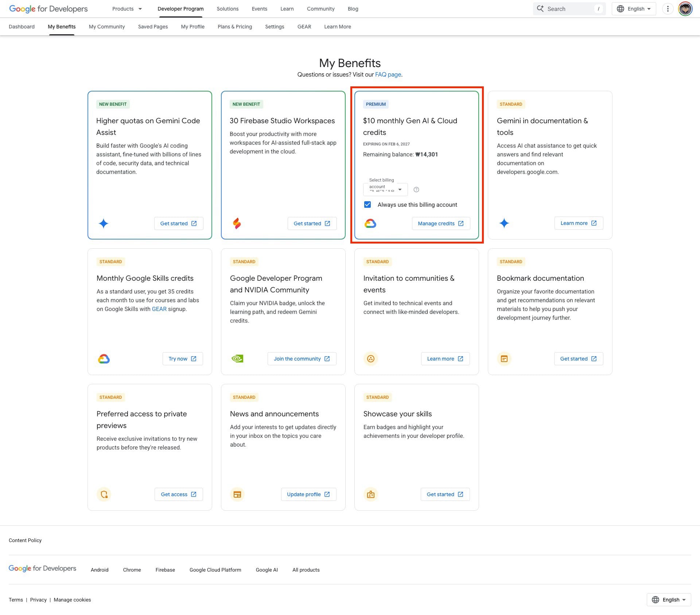The height and width of the screenshot is (615, 700).
Task: Click Google Cloud icon in credits card
Action: tap(370, 223)
